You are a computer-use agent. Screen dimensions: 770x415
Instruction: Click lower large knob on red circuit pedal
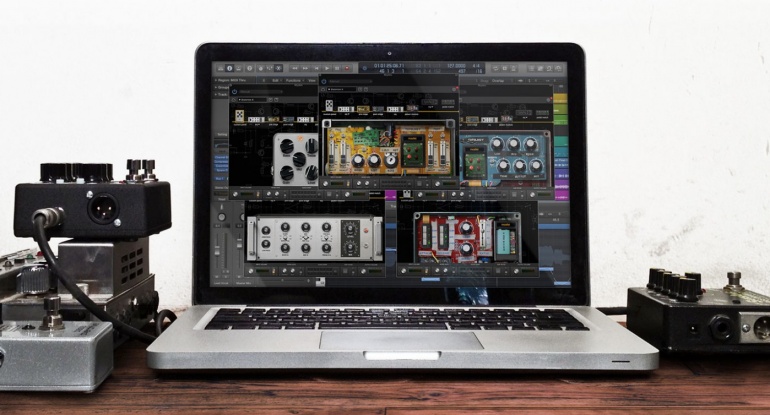467,249
